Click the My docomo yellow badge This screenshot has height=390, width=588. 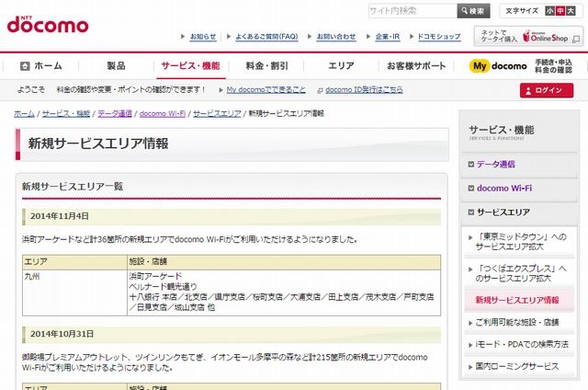coord(480,66)
